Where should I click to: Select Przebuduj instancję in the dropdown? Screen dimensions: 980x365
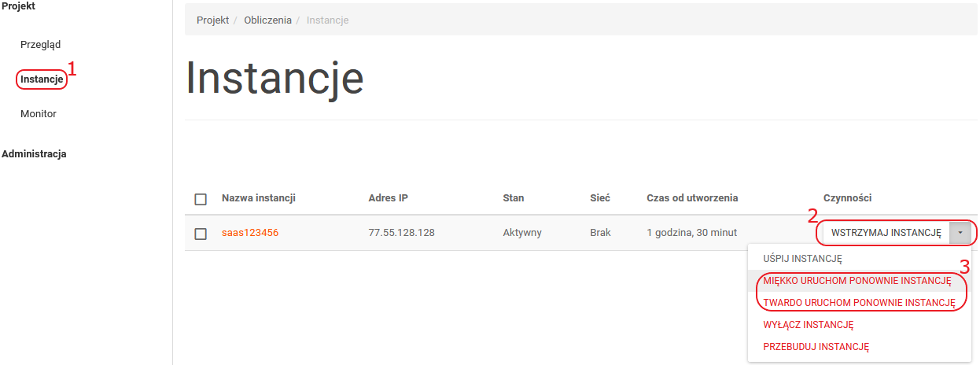tap(816, 346)
